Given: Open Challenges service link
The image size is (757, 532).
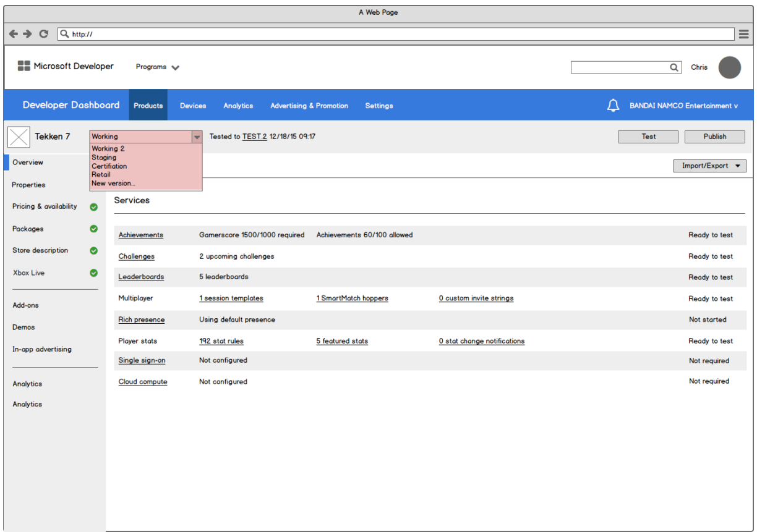Looking at the screenshot, I should pos(137,256).
